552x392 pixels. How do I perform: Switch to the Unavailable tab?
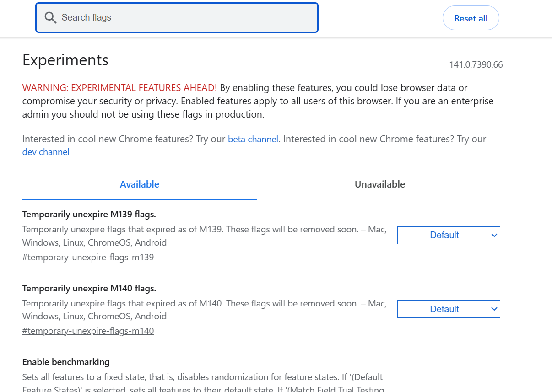point(379,184)
